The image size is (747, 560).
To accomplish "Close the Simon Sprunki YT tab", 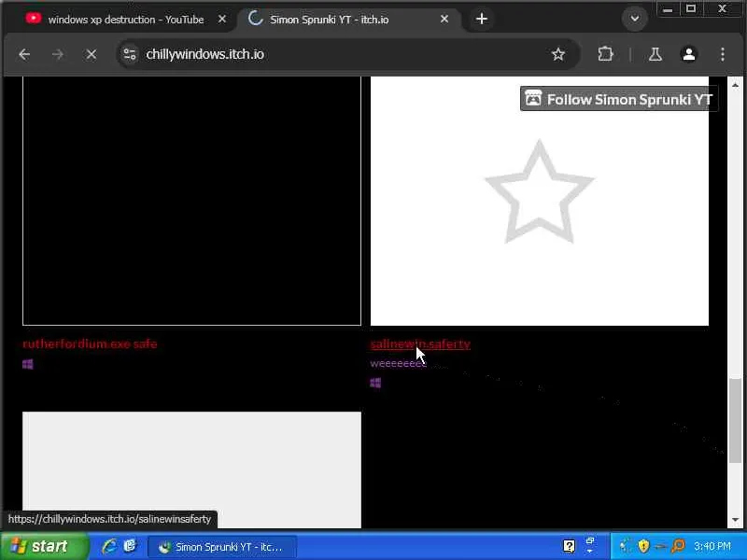I will [x=444, y=19].
